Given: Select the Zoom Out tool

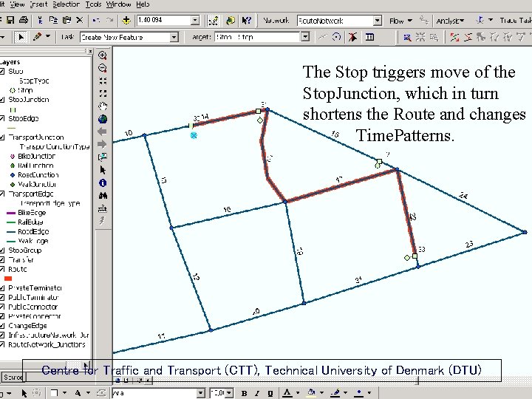Looking at the screenshot, I should tap(103, 68).
